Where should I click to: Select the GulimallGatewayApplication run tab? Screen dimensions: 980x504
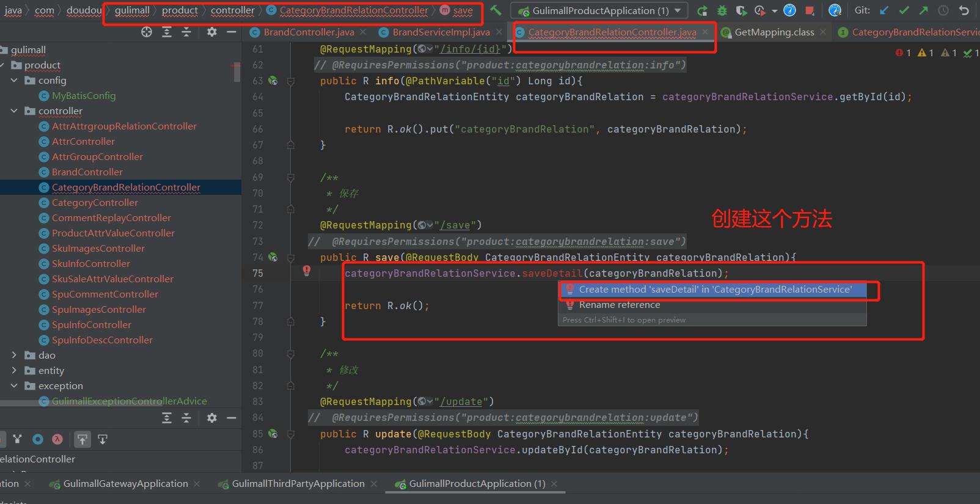tap(125, 484)
